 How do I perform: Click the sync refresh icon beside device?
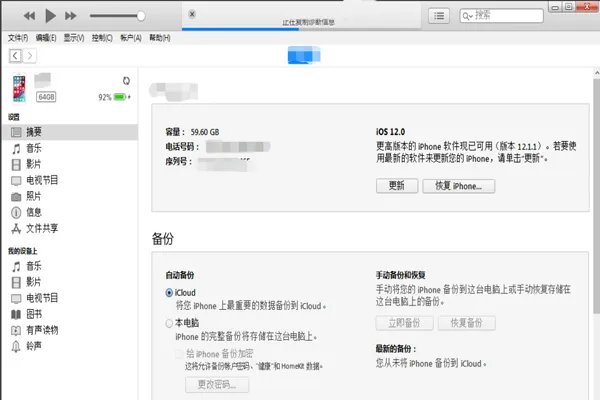click(x=126, y=81)
